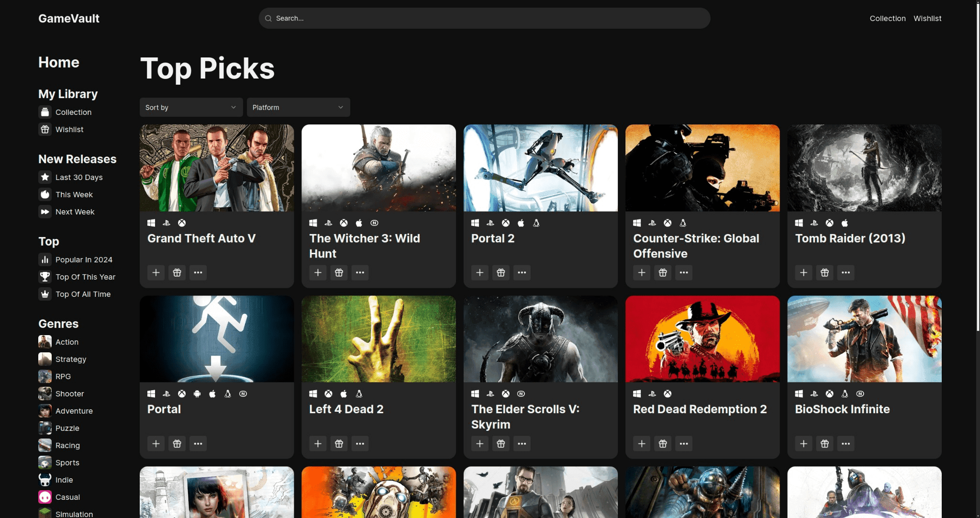Click the plus icon on Red Dead Redemption 2
980x518 pixels.
pos(642,443)
